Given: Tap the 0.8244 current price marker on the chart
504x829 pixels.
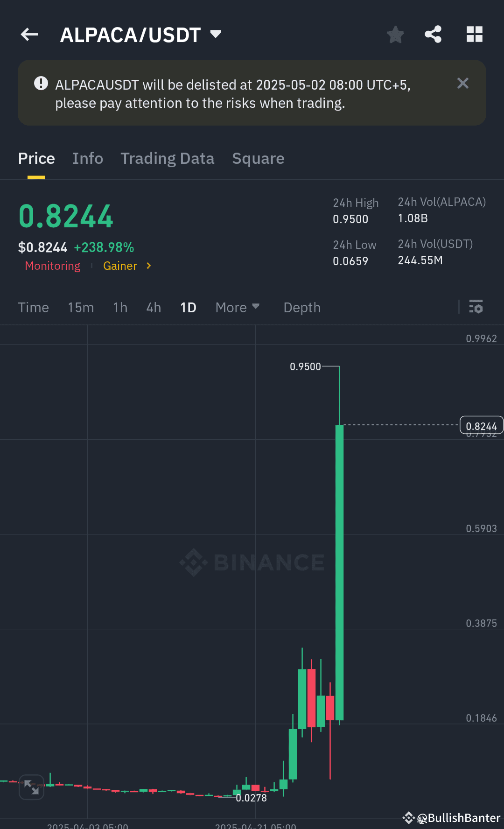Looking at the screenshot, I should (482, 426).
